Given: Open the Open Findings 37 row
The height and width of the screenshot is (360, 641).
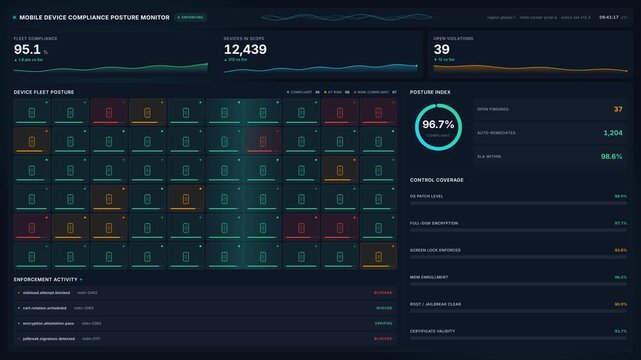Looking at the screenshot, I should 550,109.
